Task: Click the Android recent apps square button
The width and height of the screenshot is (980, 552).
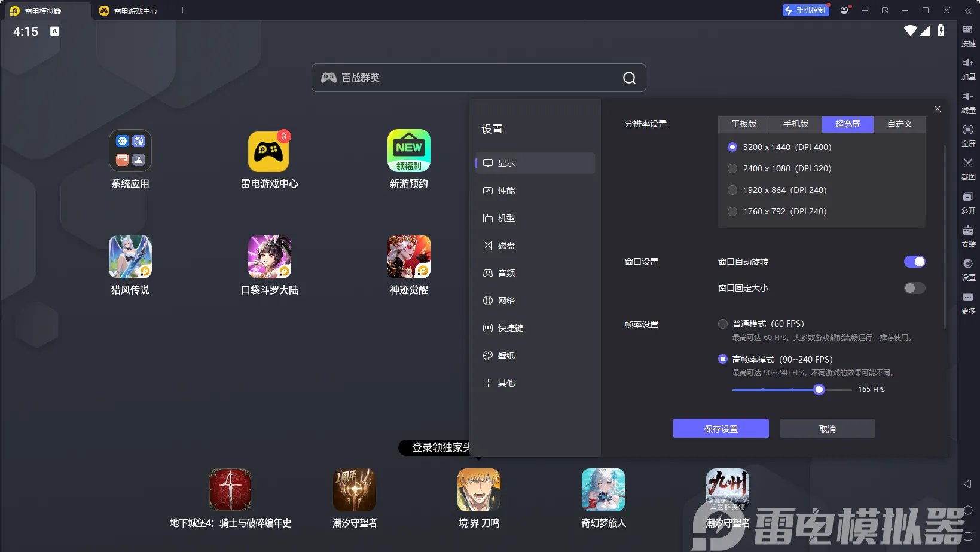Action: coord(968,536)
